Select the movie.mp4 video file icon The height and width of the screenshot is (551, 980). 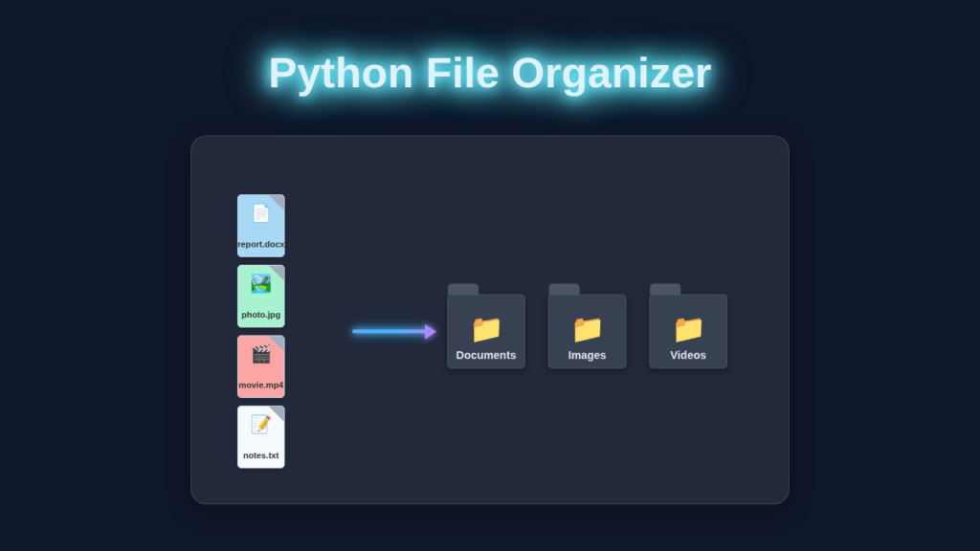pyautogui.click(x=260, y=366)
